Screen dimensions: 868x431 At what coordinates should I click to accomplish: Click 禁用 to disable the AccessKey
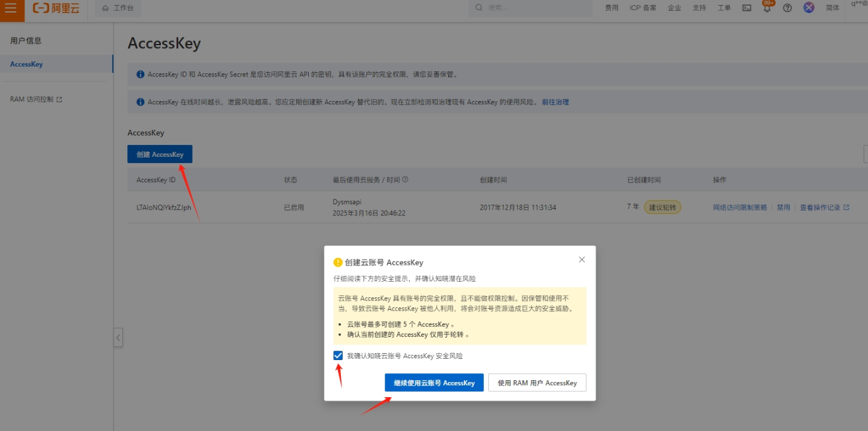tap(783, 207)
